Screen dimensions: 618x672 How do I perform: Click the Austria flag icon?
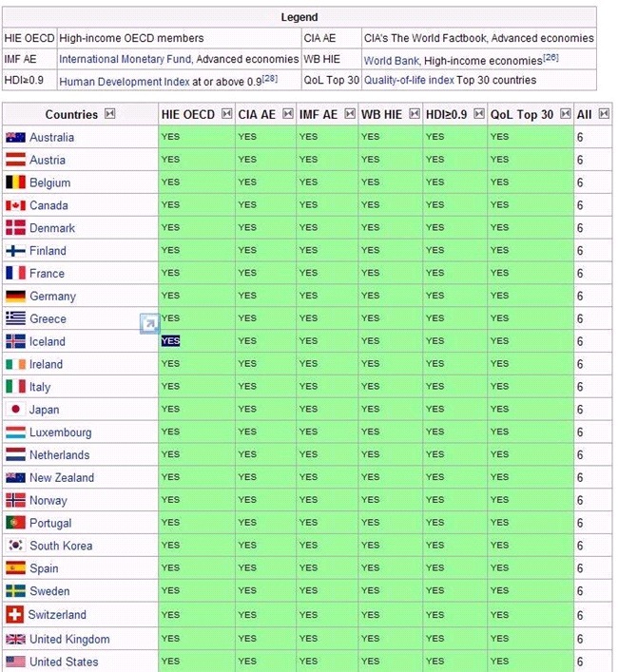pos(15,160)
